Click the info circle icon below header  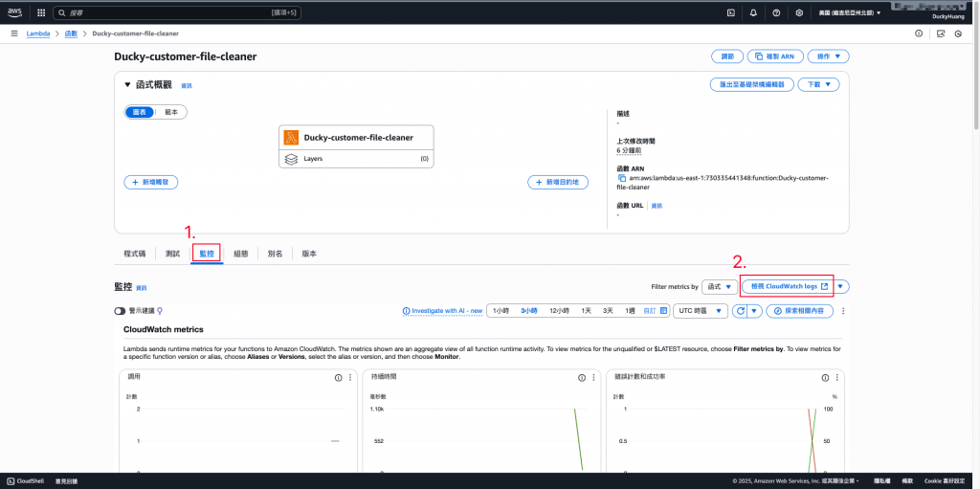coord(918,33)
